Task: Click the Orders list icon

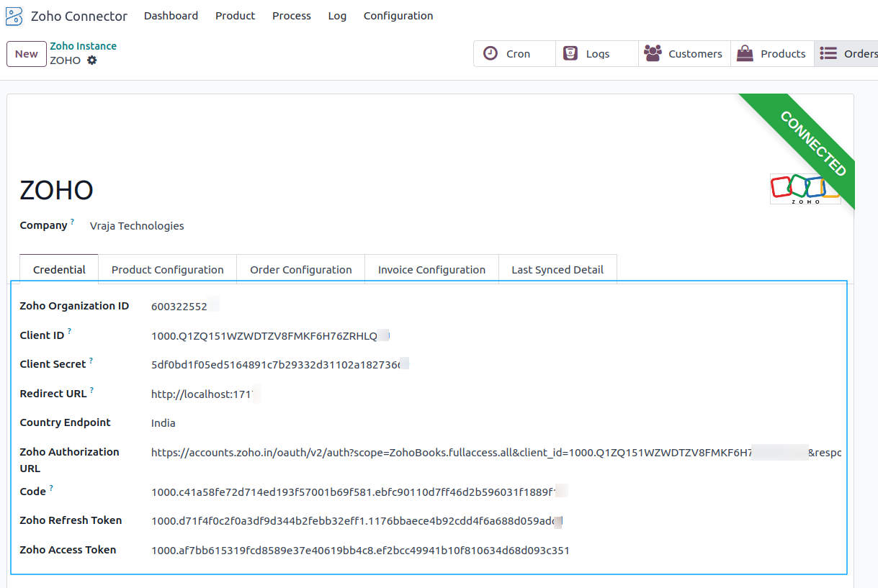Action: (828, 53)
